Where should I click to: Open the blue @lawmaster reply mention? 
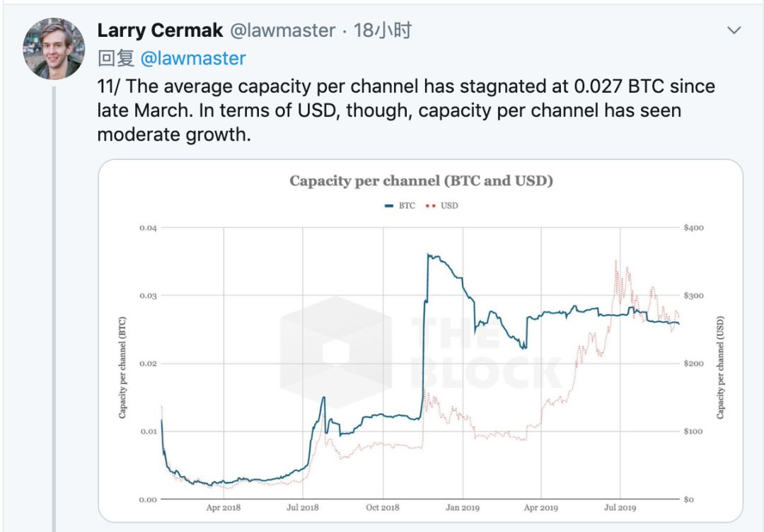193,58
